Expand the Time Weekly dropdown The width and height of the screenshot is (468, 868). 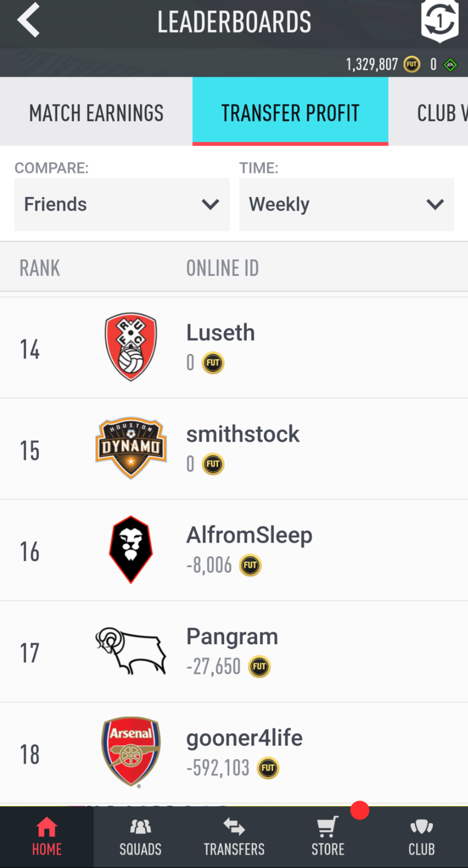click(346, 205)
